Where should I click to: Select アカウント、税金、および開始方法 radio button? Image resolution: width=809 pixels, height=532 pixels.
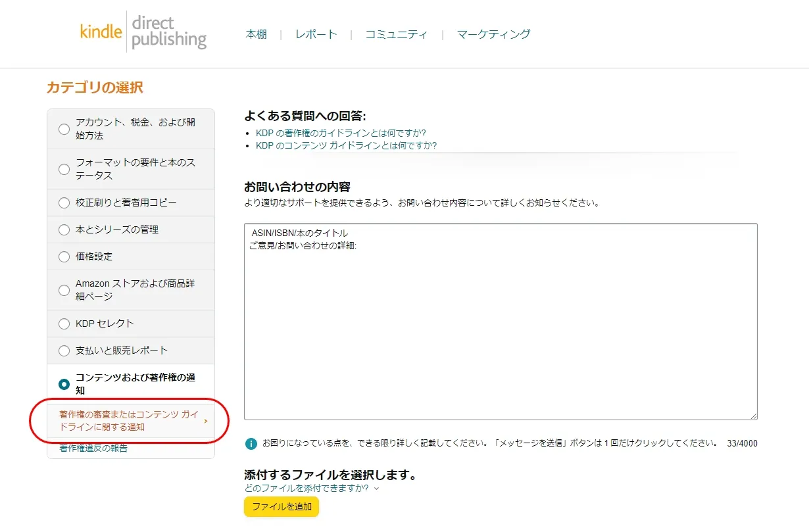[64, 129]
